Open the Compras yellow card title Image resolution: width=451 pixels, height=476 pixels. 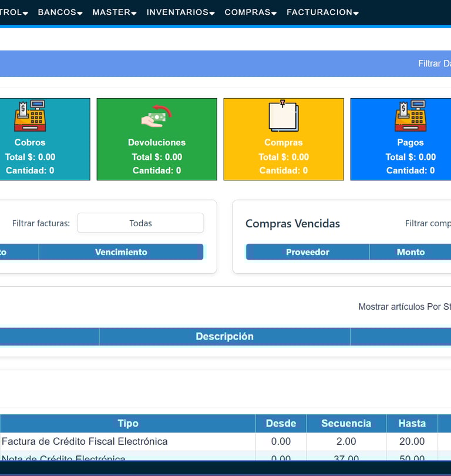[x=284, y=142]
